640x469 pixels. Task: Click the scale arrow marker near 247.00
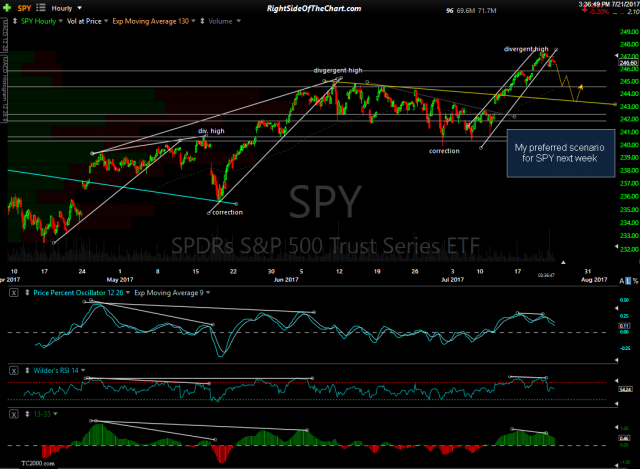[x=616, y=56]
